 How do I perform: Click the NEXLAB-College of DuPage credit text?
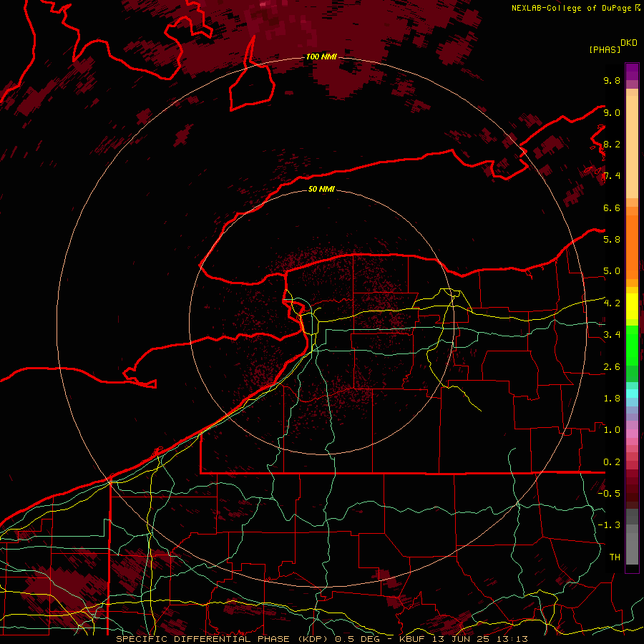coord(572,8)
